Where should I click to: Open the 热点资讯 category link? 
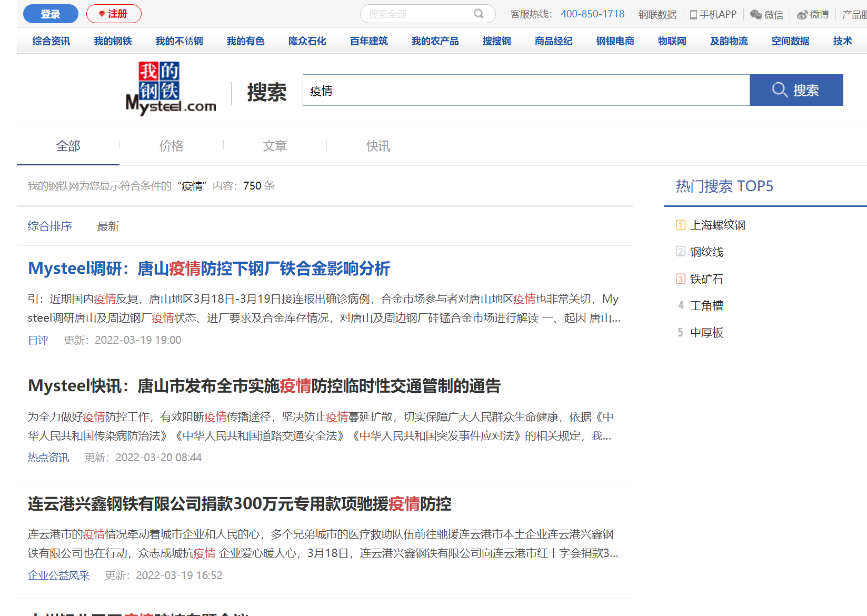pyautogui.click(x=48, y=458)
